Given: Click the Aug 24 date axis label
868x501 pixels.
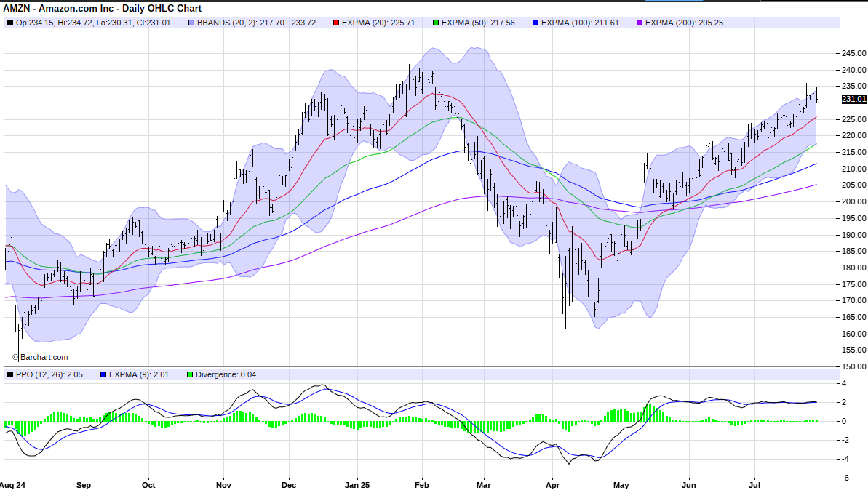Looking at the screenshot, I should point(12,485).
